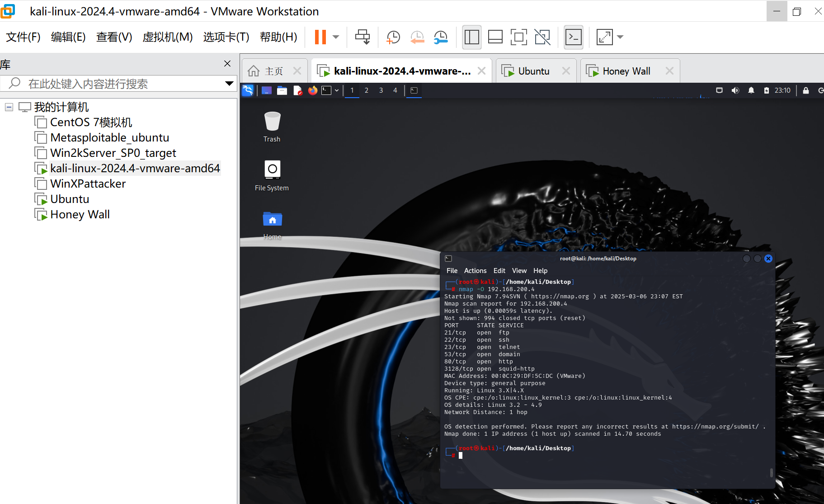824x504 pixels.
Task: Click the orange pause VM icon
Action: point(320,37)
